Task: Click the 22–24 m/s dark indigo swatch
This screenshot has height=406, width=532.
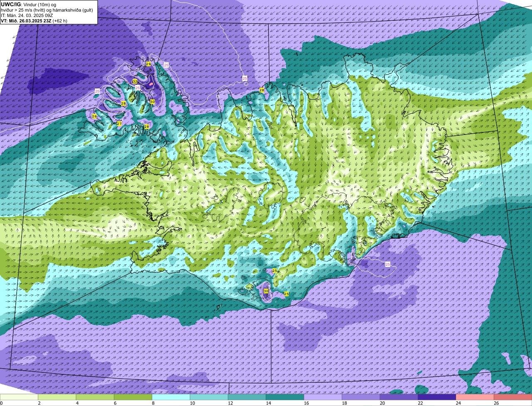Action: coord(437,397)
